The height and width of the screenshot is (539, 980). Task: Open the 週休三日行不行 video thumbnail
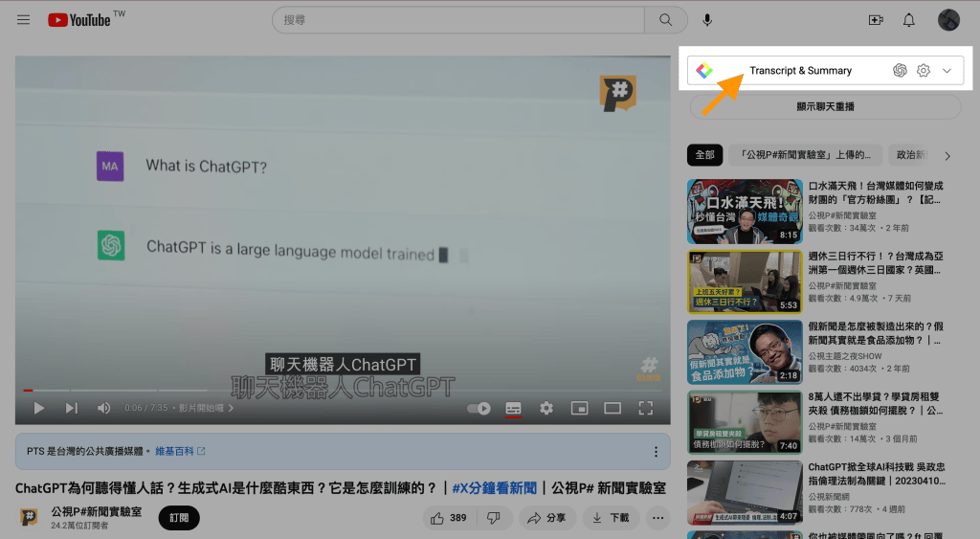click(x=745, y=281)
